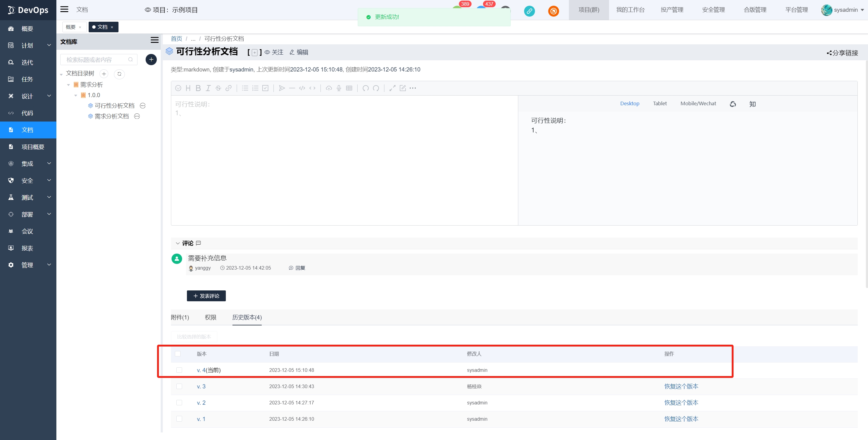Click the 发表评论 button

pyautogui.click(x=206, y=296)
